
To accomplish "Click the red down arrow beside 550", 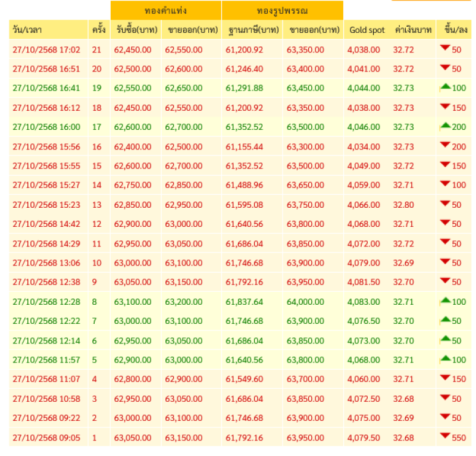I will click(x=444, y=436).
